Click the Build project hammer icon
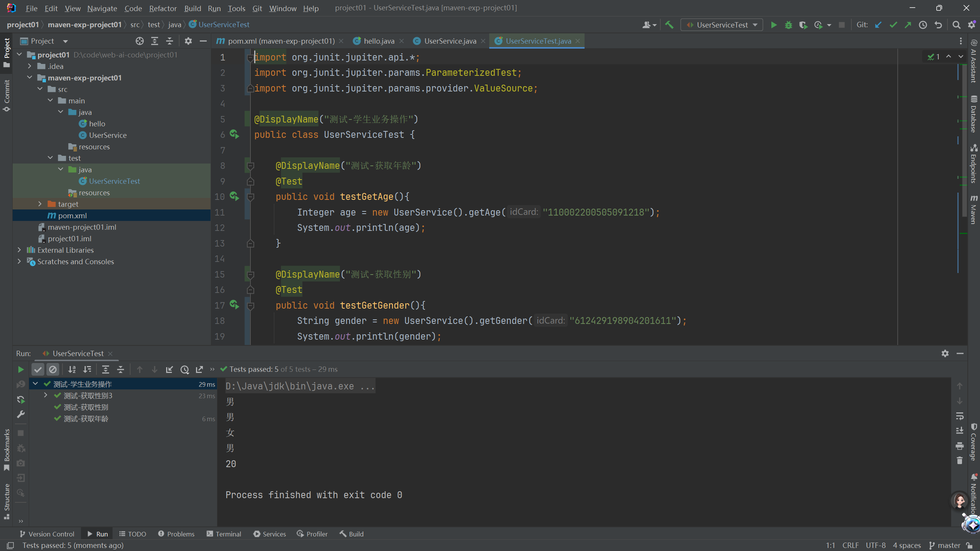 tap(669, 25)
